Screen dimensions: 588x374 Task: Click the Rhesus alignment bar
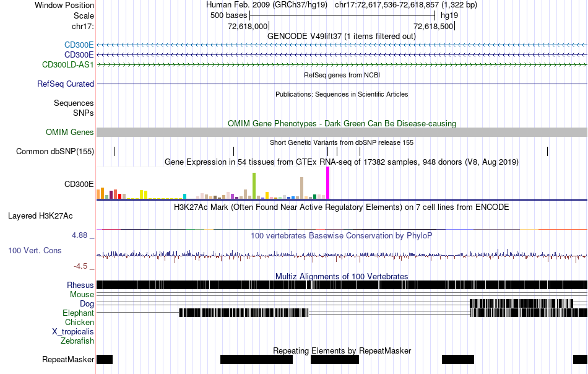(x=342, y=285)
